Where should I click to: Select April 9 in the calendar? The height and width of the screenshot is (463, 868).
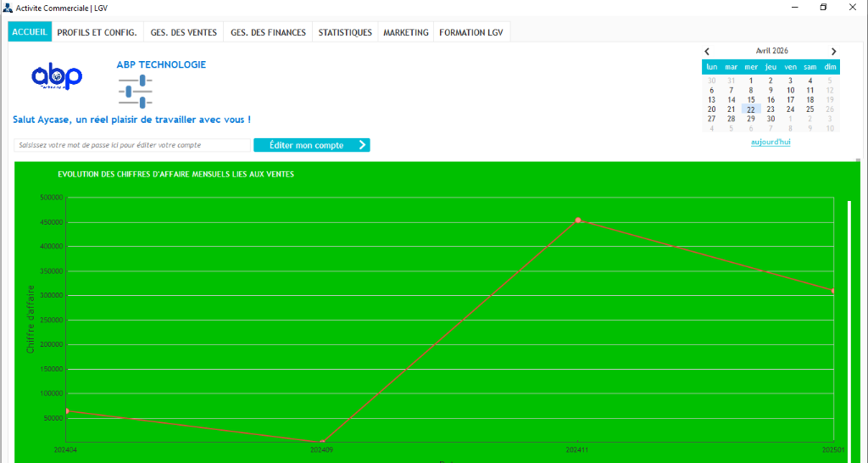(771, 90)
